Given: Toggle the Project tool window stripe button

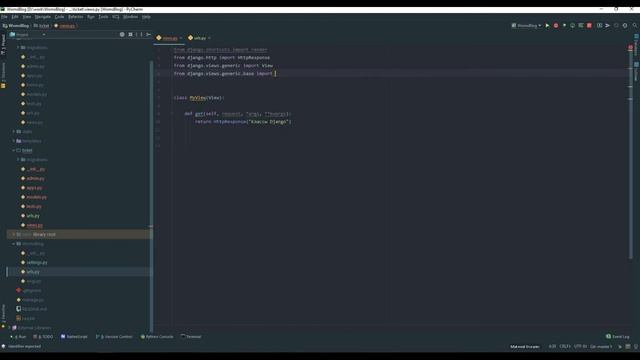Looking at the screenshot, I should tap(3, 44).
